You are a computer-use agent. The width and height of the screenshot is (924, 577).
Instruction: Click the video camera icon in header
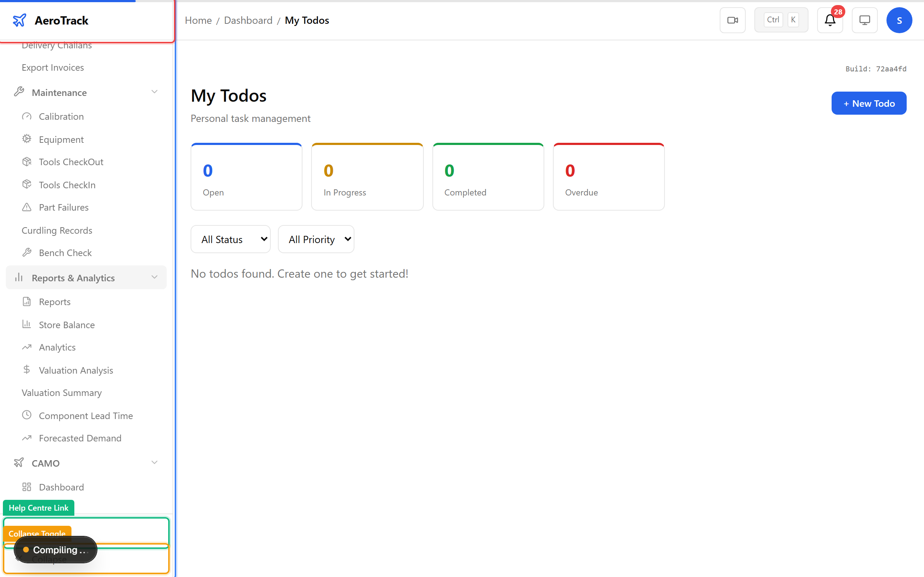[732, 20]
